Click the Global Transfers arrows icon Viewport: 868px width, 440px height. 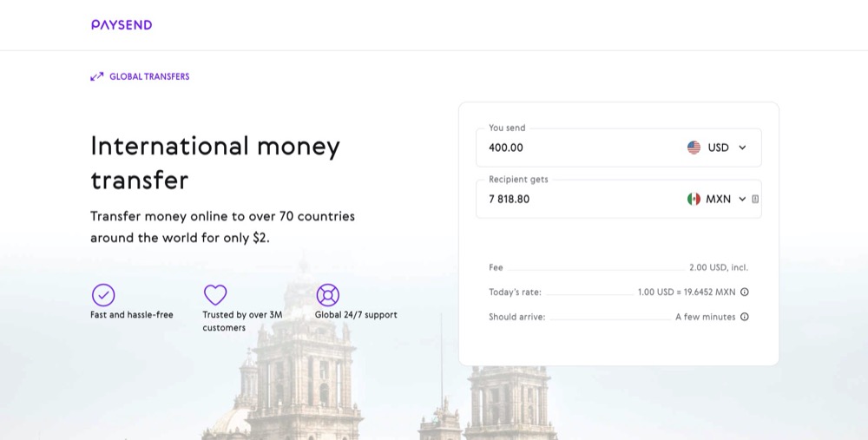tap(97, 76)
